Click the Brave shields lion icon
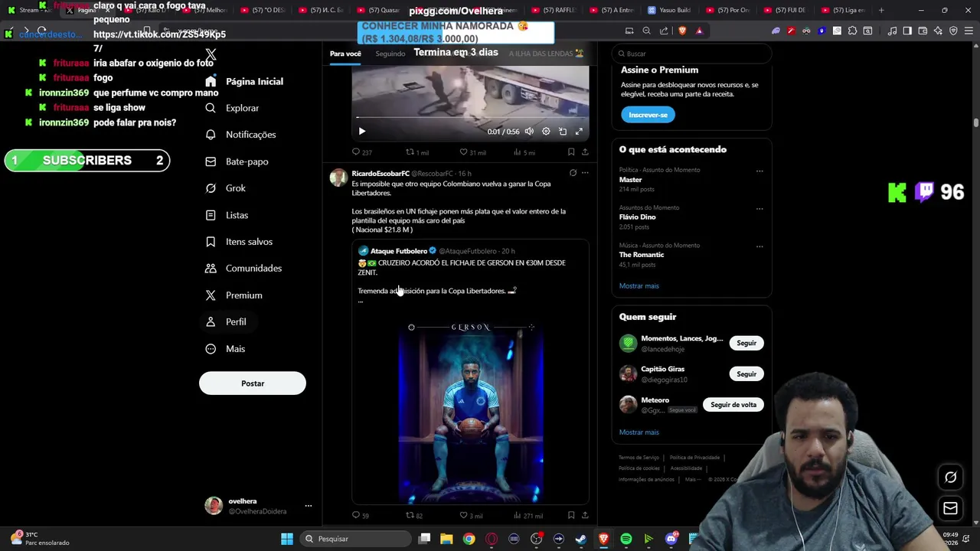This screenshot has width=980, height=551. [x=682, y=31]
